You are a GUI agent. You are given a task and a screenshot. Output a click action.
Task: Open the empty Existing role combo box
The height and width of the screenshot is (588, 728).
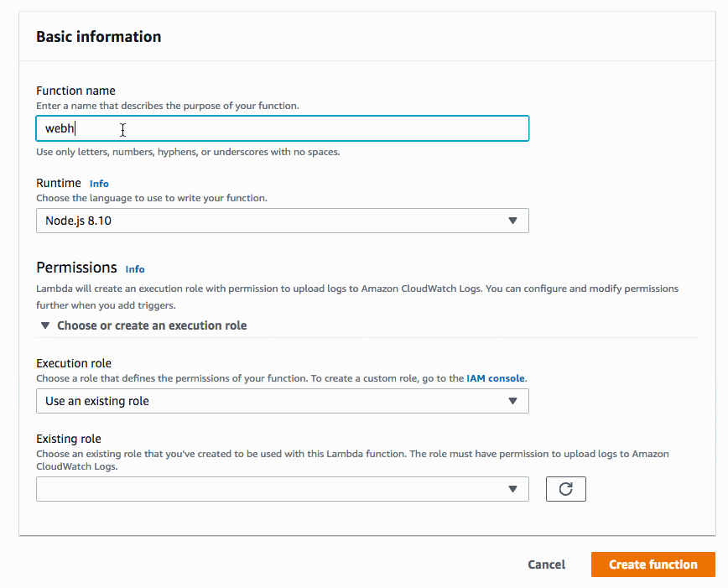coord(268,489)
